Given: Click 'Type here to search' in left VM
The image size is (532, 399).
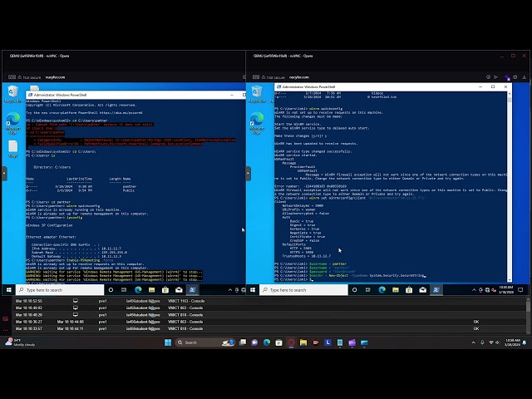Looking at the screenshot, I should [60, 290].
